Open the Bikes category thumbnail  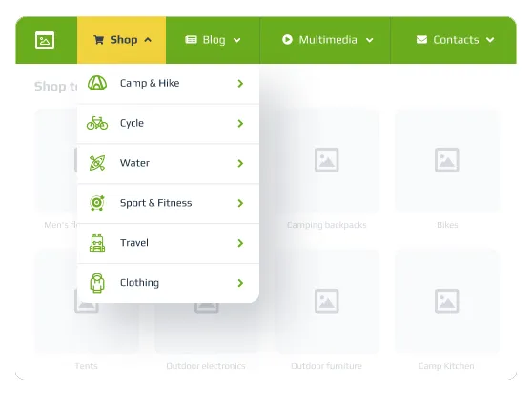pyautogui.click(x=447, y=160)
